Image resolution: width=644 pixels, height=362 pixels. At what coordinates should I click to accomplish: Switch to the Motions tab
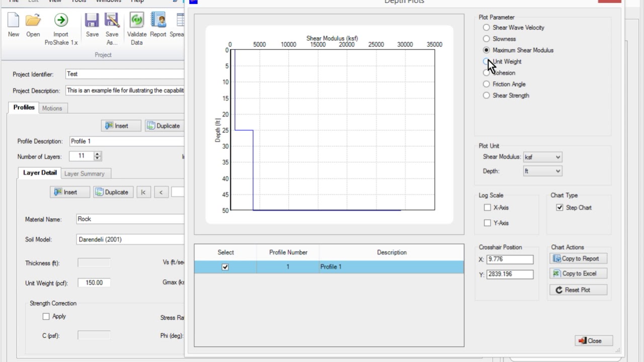(52, 108)
